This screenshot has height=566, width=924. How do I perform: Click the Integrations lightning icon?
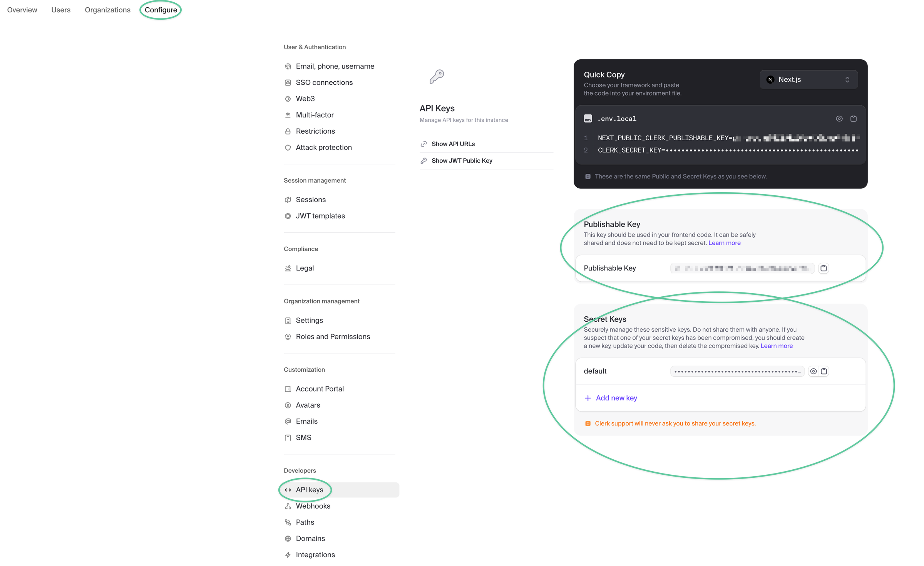[x=288, y=554]
